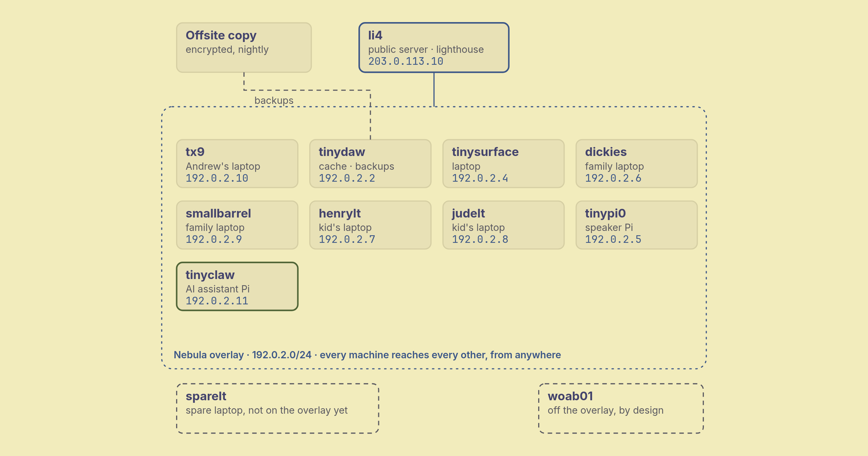Click the IP address 192.0.2.2

[x=347, y=178]
